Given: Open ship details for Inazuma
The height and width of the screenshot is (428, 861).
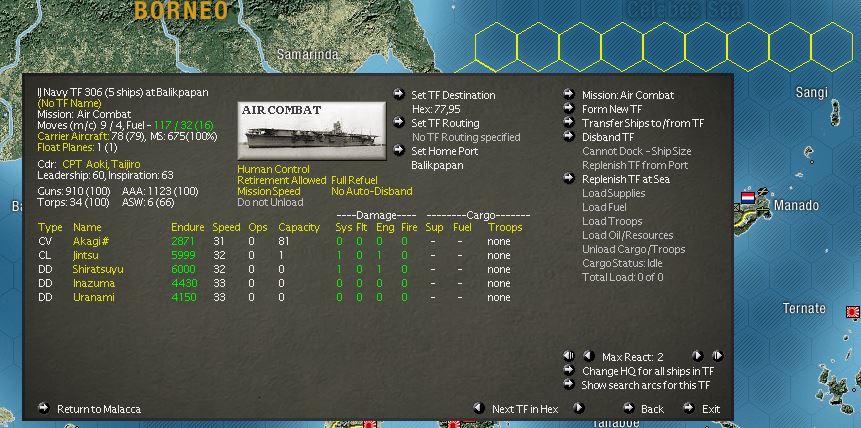Looking at the screenshot, I should [93, 284].
